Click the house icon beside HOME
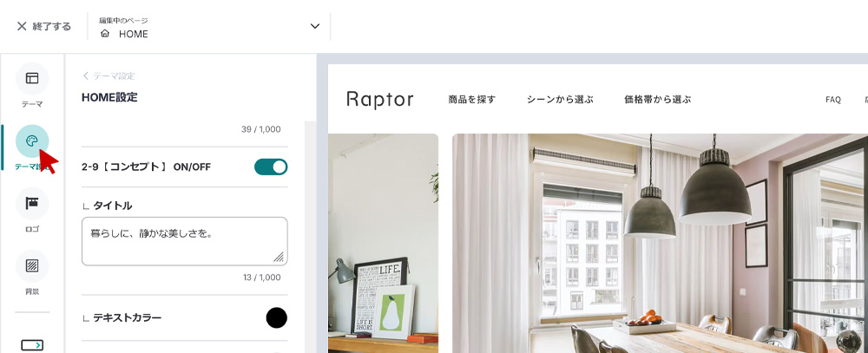Viewport: 868px width, 353px height. 105,34
